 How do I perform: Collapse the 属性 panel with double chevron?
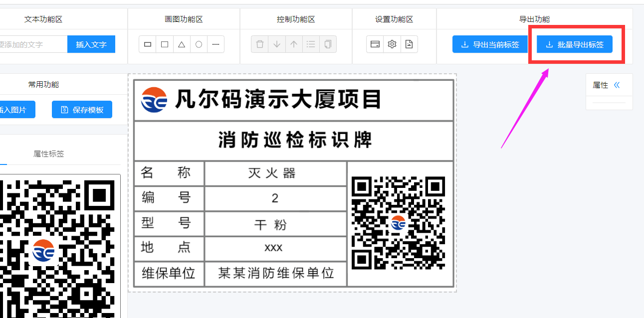(x=617, y=85)
